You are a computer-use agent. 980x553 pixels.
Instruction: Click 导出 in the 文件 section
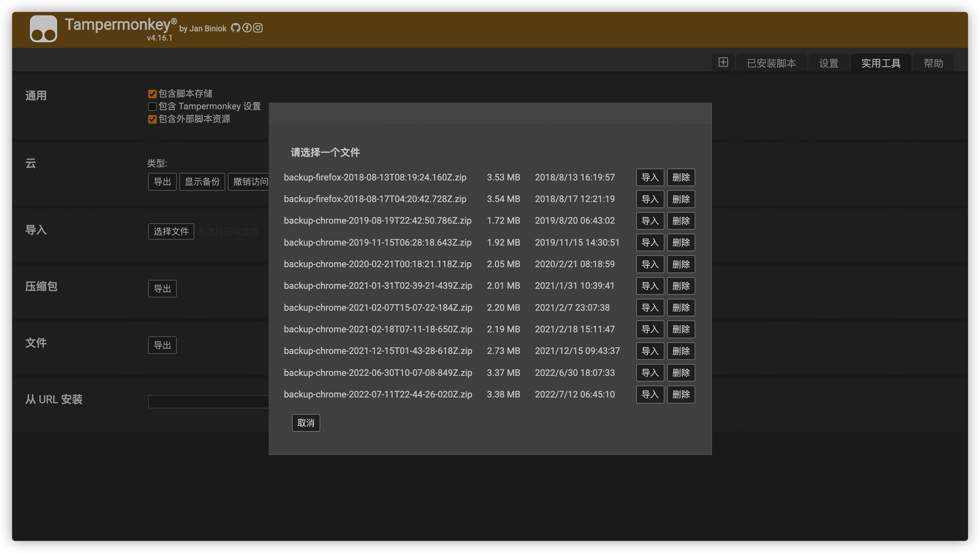tap(162, 345)
